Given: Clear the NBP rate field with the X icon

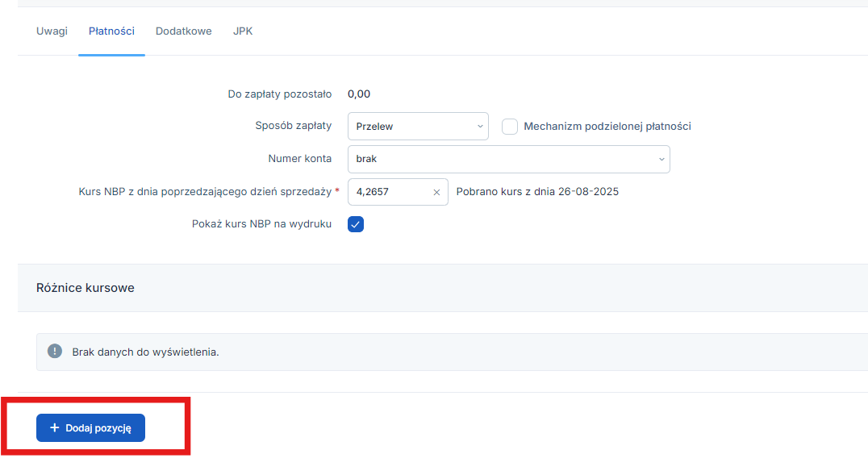Looking at the screenshot, I should (x=436, y=192).
